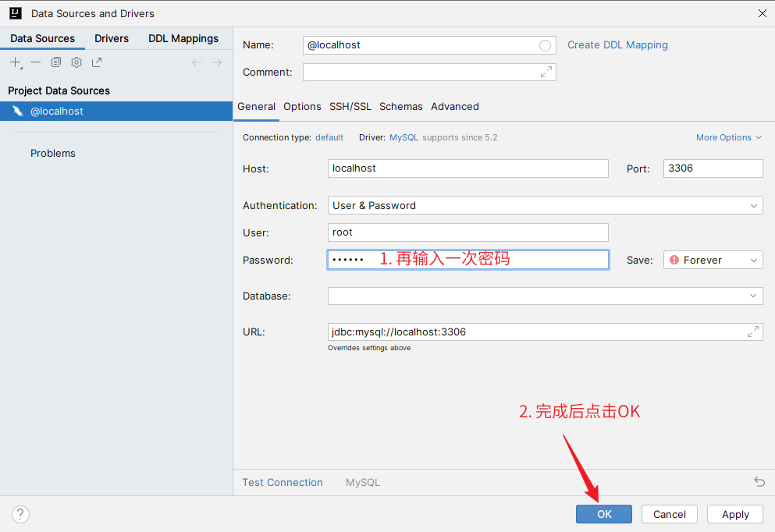The width and height of the screenshot is (775, 532).
Task: Click the Add data source plus icon
Action: (16, 62)
